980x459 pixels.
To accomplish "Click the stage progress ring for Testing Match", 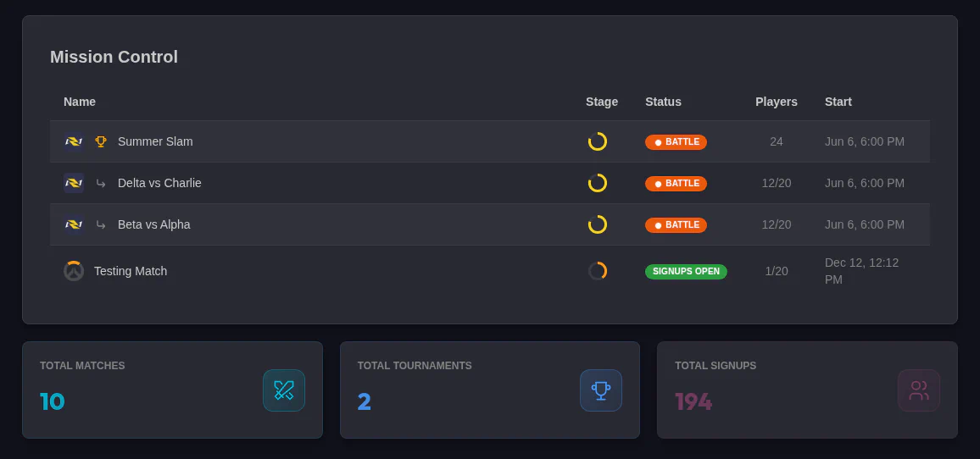I will click(x=598, y=271).
